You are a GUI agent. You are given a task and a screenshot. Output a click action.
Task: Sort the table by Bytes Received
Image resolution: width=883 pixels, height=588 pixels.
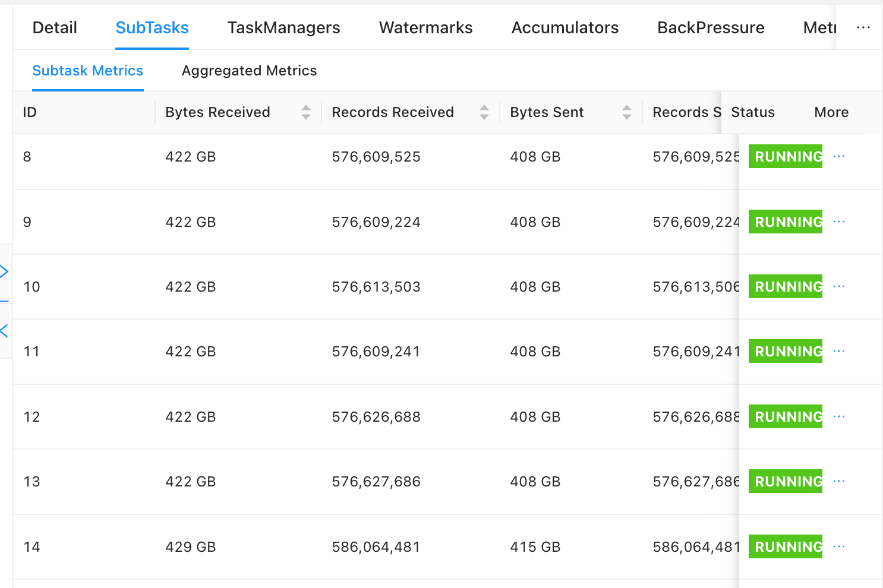tap(306, 112)
